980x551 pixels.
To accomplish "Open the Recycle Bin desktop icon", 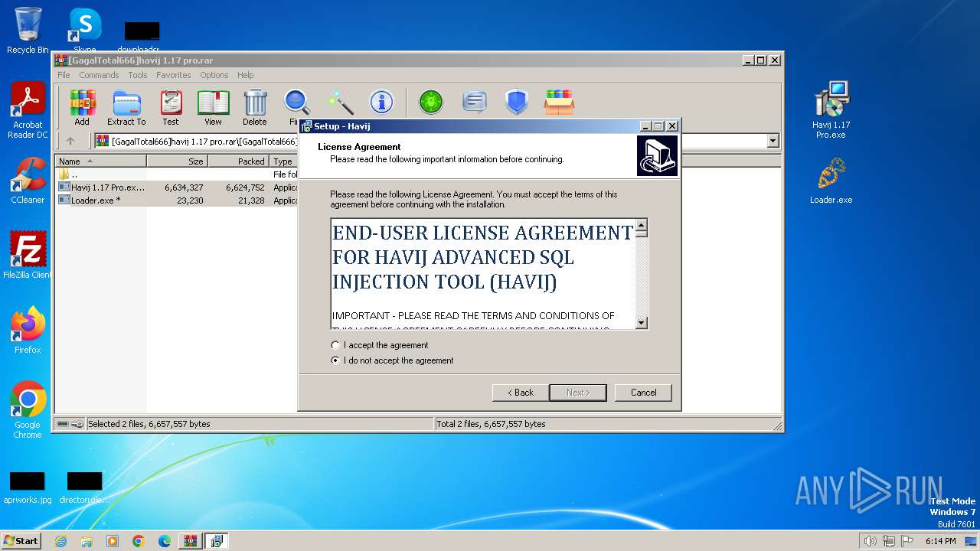I will click(28, 31).
